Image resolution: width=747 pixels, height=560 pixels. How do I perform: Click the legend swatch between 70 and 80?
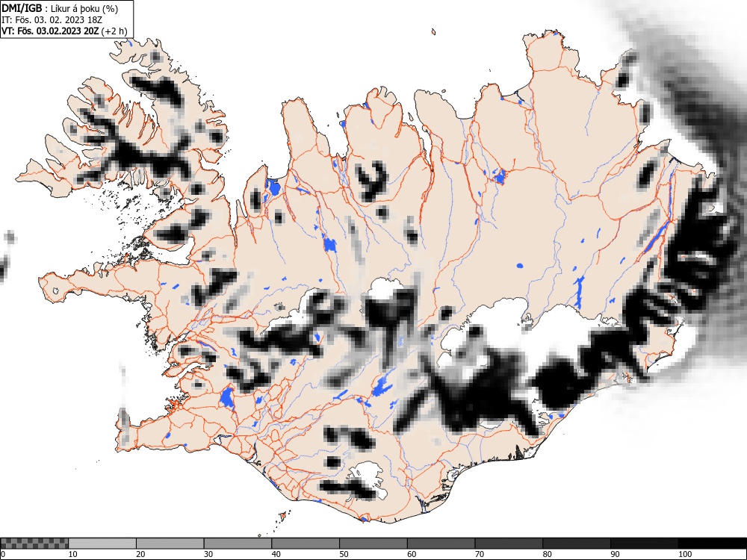(508, 544)
